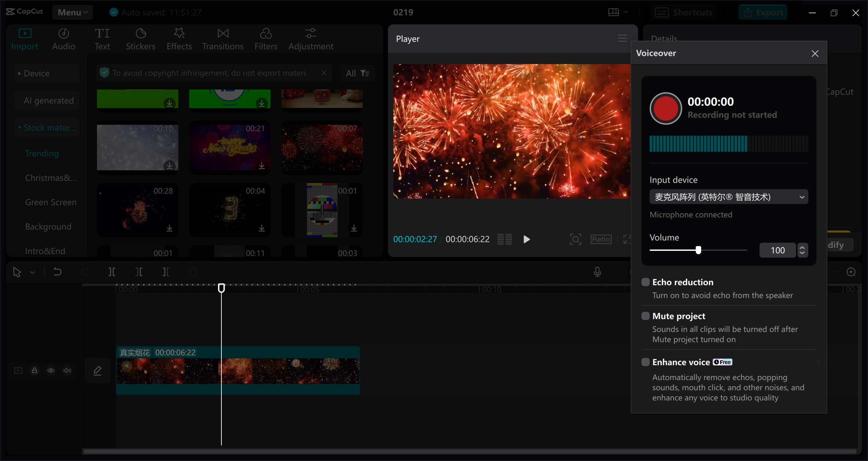868x461 pixels.
Task: Start recording the voiceover
Action: tap(665, 108)
